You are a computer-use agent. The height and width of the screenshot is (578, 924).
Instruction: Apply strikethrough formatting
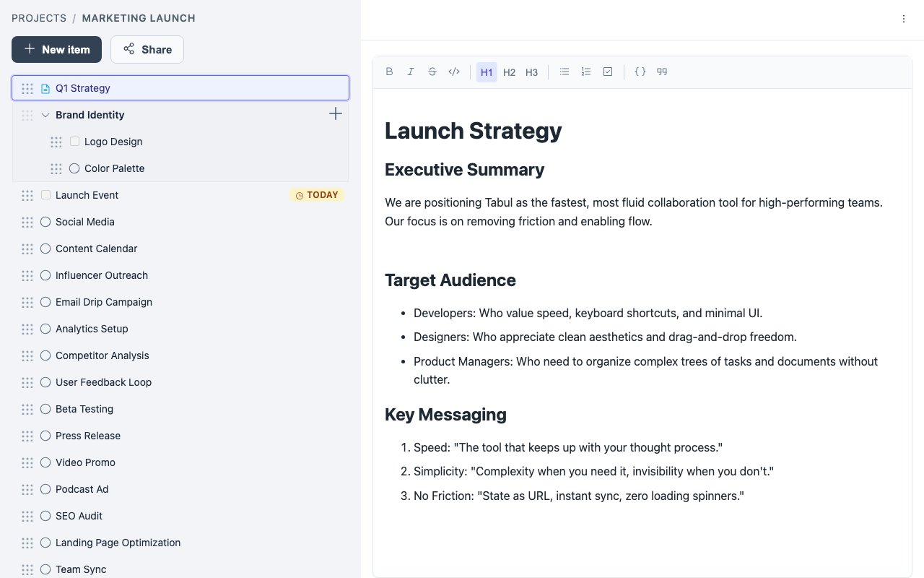(432, 72)
